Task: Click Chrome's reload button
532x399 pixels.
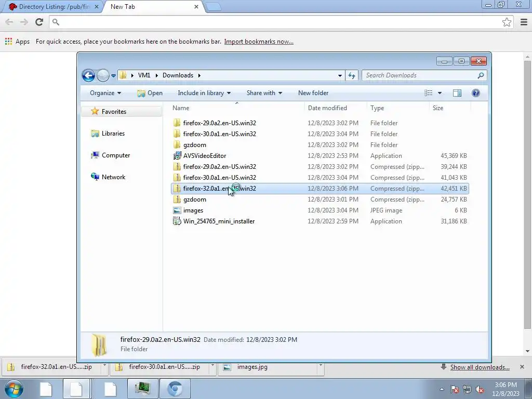Action: [39, 22]
